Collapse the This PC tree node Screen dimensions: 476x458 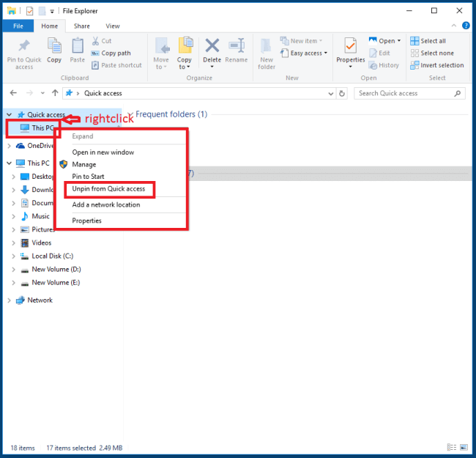pos(9,163)
